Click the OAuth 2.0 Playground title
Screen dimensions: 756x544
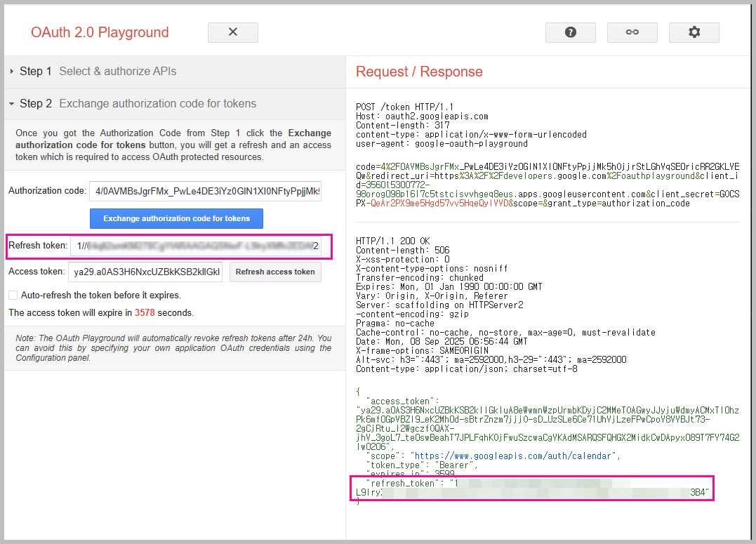click(x=100, y=32)
